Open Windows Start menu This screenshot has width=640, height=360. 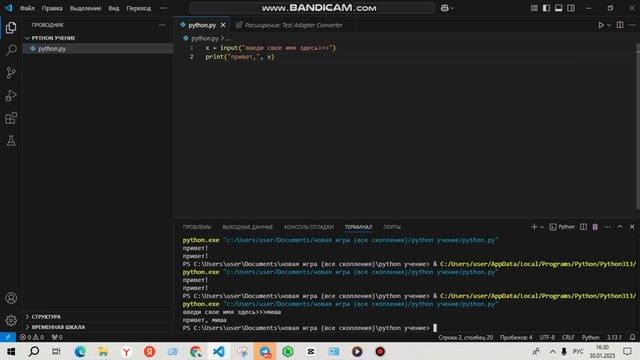[11, 351]
